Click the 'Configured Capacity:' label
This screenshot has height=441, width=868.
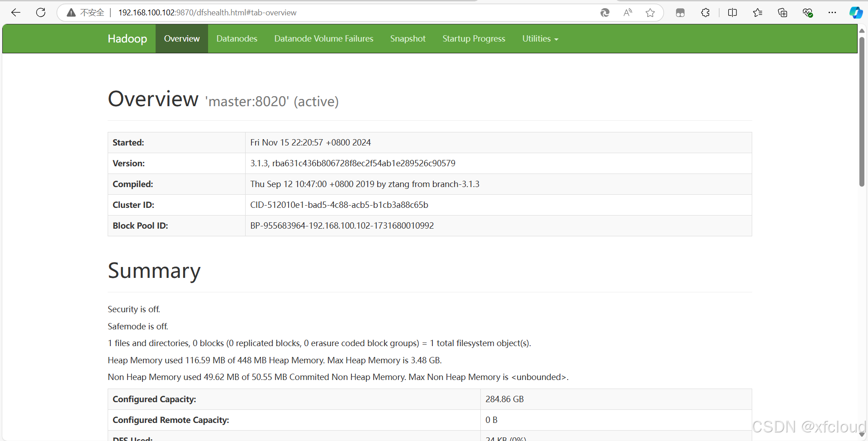coord(154,399)
